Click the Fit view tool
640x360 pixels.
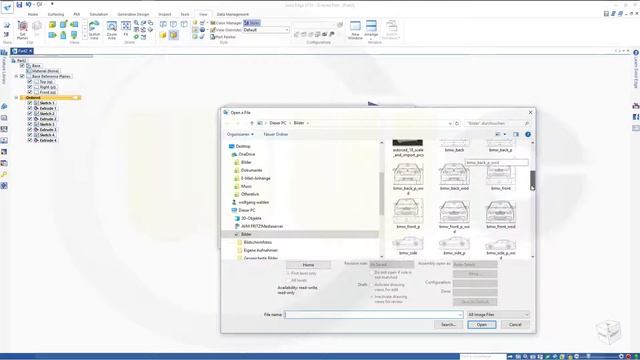(x=126, y=29)
